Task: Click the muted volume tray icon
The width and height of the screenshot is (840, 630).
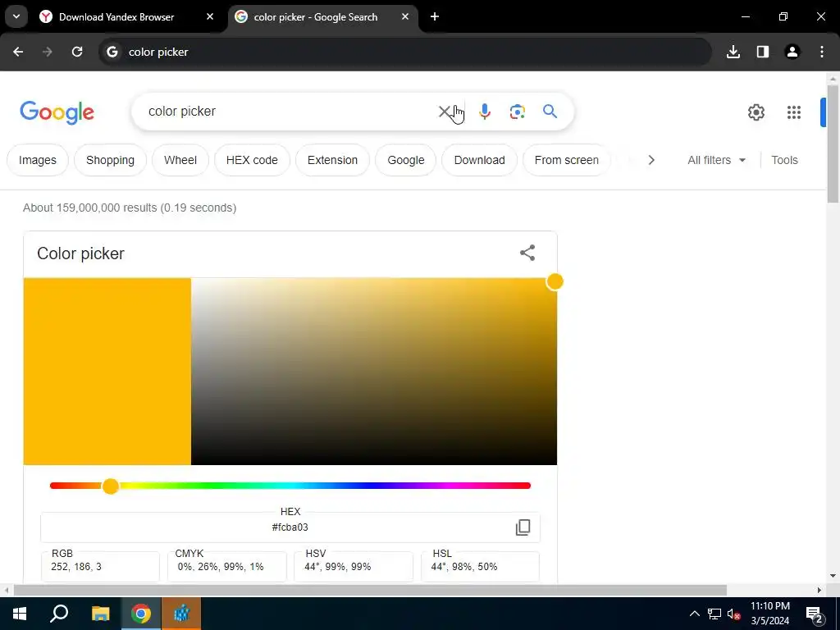Action: 734,614
